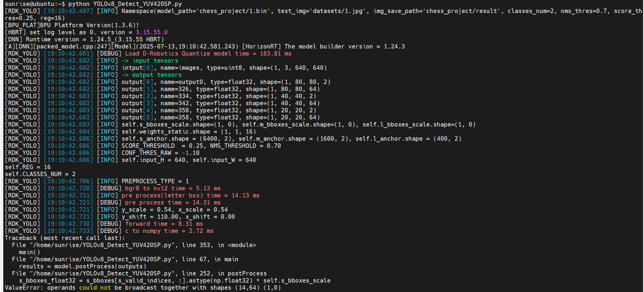
Task: Click the 'forward time = 8.31 ms' text
Action: (x=164, y=224)
